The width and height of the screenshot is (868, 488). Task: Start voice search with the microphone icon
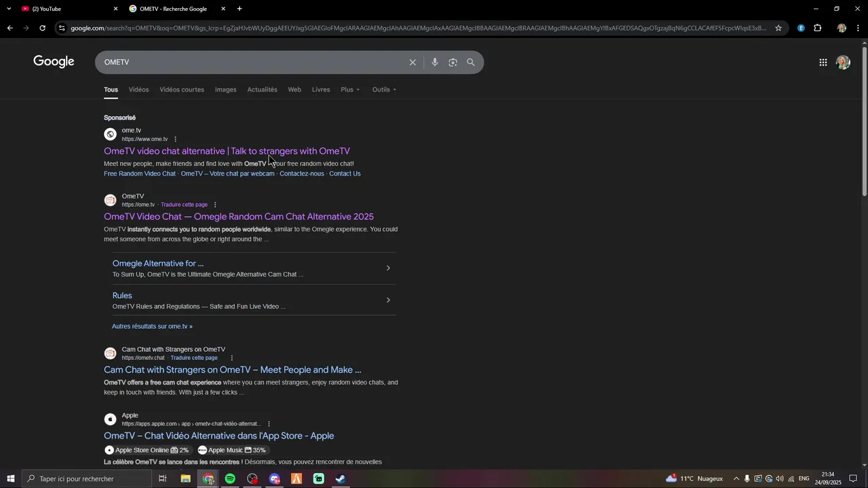point(435,62)
